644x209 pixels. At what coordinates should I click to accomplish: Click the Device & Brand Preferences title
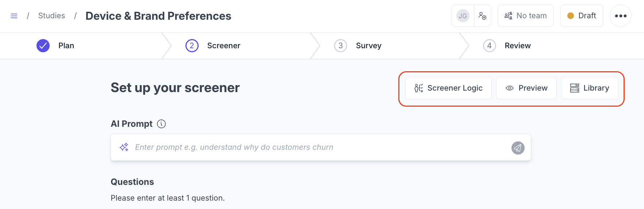point(158,16)
